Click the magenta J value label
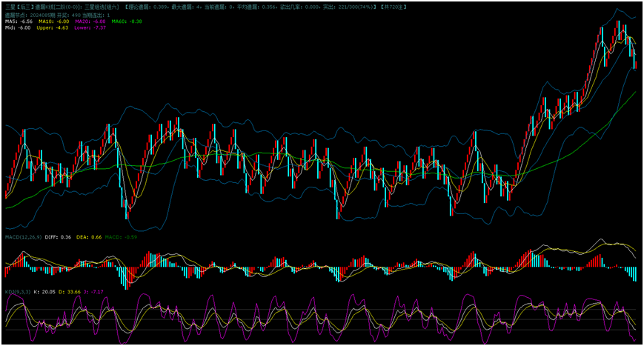Viewport: 644px width, 346px height. tap(94, 292)
